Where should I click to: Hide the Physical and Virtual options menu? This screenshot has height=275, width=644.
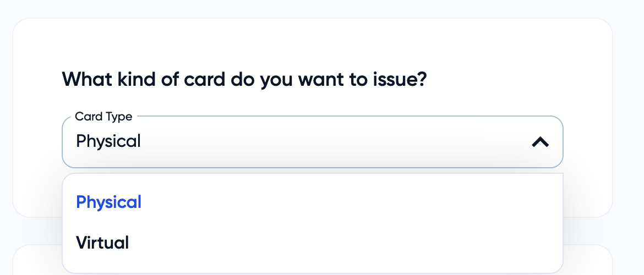point(540,142)
